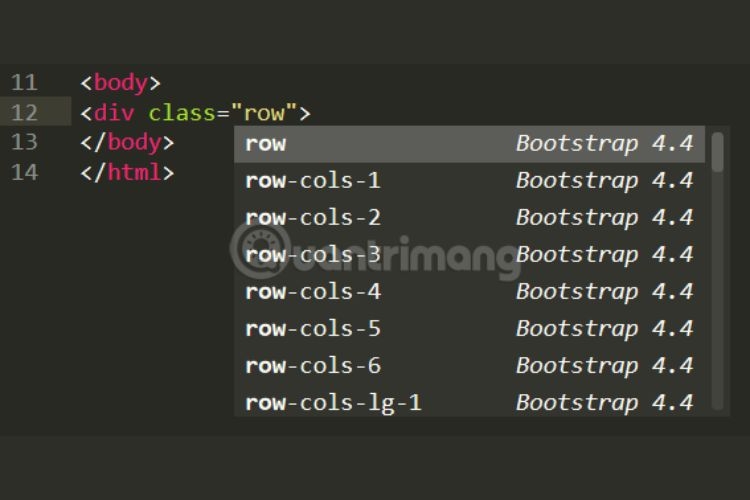The image size is (750, 500).
Task: Pick the row-cols-5 suggestion
Action: 469,329
